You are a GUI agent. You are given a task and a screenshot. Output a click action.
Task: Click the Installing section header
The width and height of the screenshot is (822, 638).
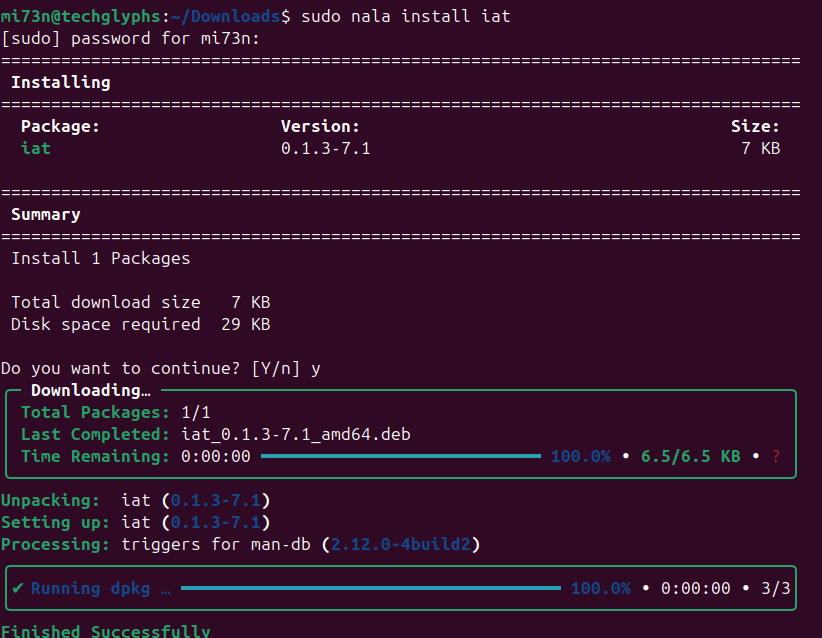(x=61, y=82)
